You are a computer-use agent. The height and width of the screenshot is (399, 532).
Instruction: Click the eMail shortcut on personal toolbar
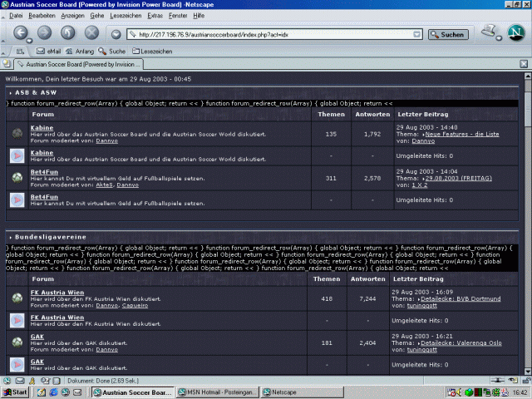point(48,52)
